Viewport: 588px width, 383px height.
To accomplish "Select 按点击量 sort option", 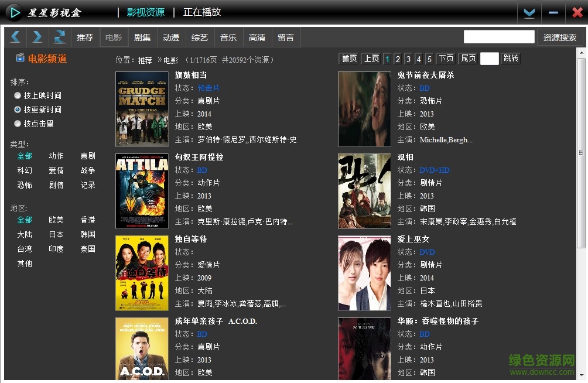I will coord(18,124).
